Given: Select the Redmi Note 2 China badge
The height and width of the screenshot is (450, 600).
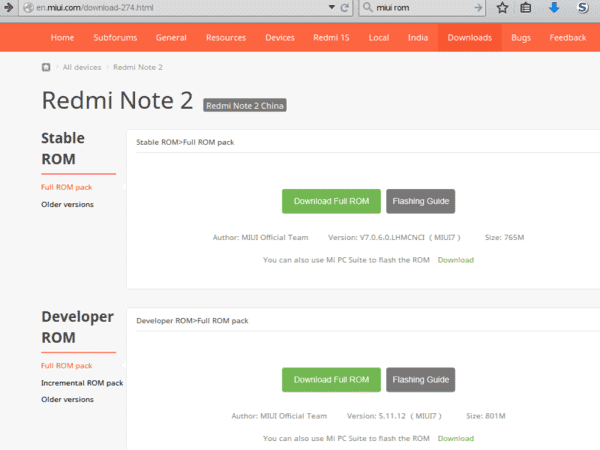Looking at the screenshot, I should click(245, 106).
